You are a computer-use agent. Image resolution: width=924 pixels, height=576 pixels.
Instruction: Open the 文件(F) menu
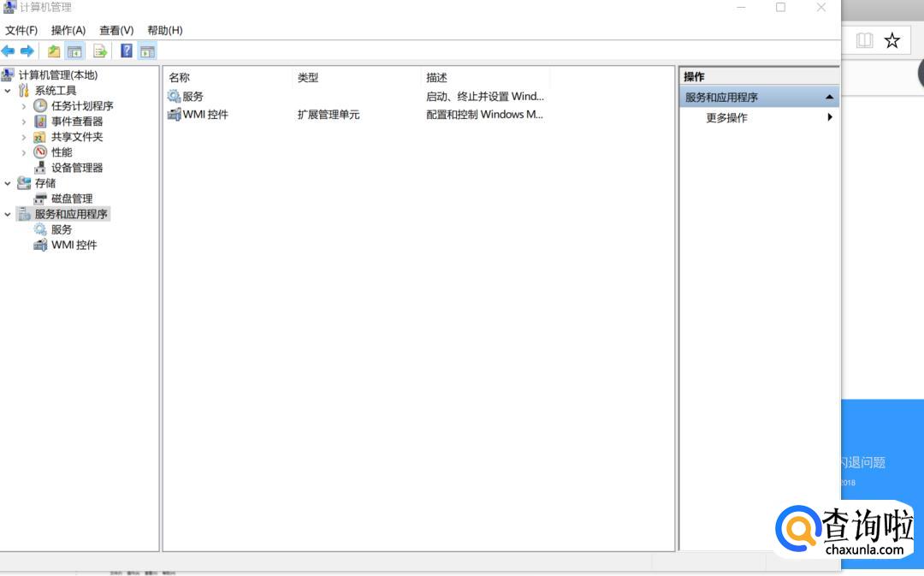pyautogui.click(x=21, y=30)
